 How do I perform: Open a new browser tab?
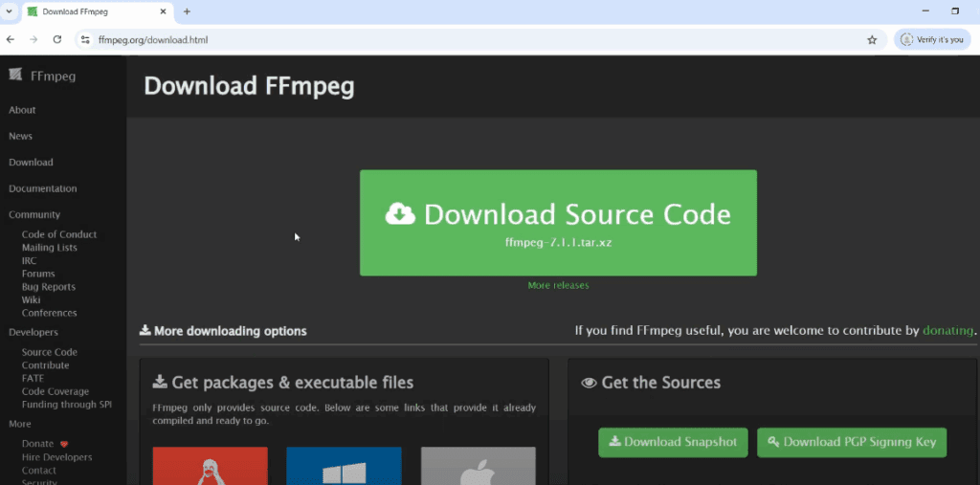coord(187,11)
